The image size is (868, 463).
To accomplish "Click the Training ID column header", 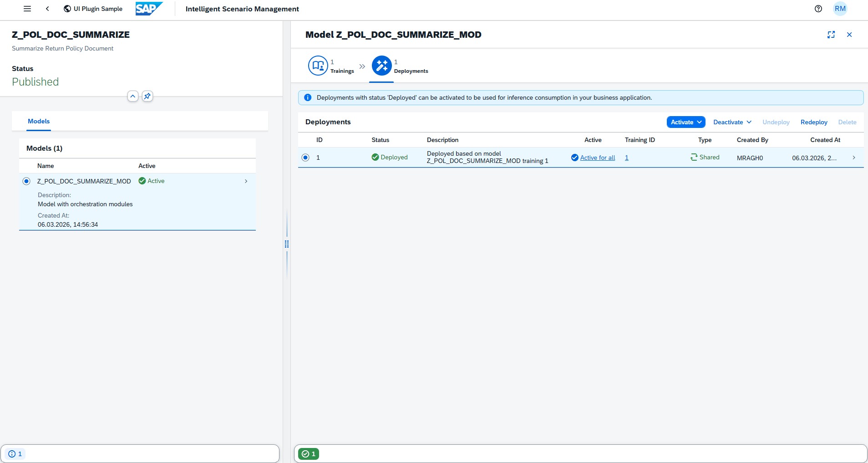I will pyautogui.click(x=640, y=140).
